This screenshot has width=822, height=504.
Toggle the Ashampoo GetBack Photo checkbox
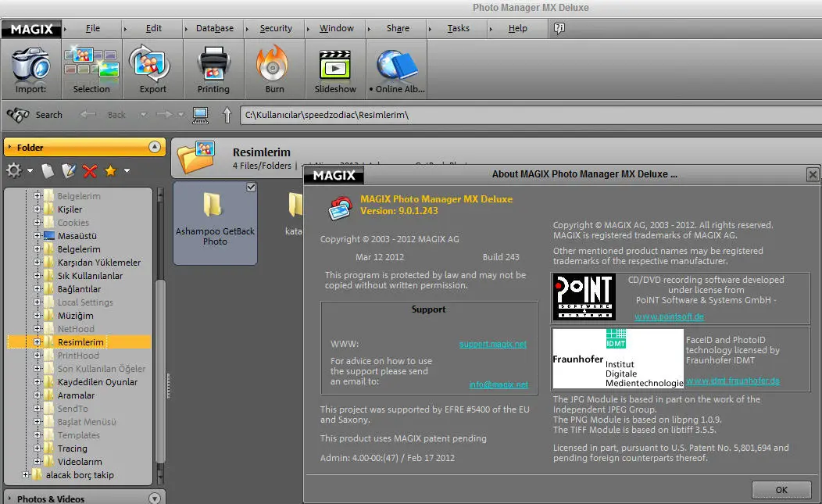[251, 188]
